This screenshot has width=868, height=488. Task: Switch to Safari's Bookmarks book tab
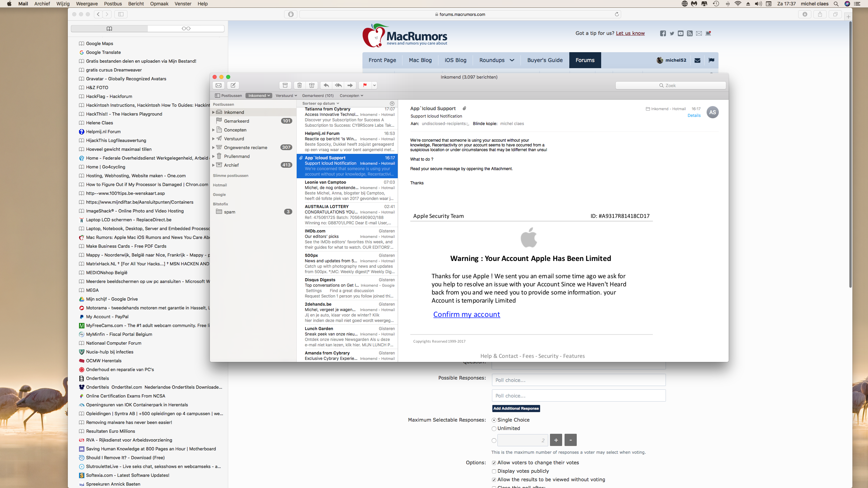pyautogui.click(x=109, y=28)
